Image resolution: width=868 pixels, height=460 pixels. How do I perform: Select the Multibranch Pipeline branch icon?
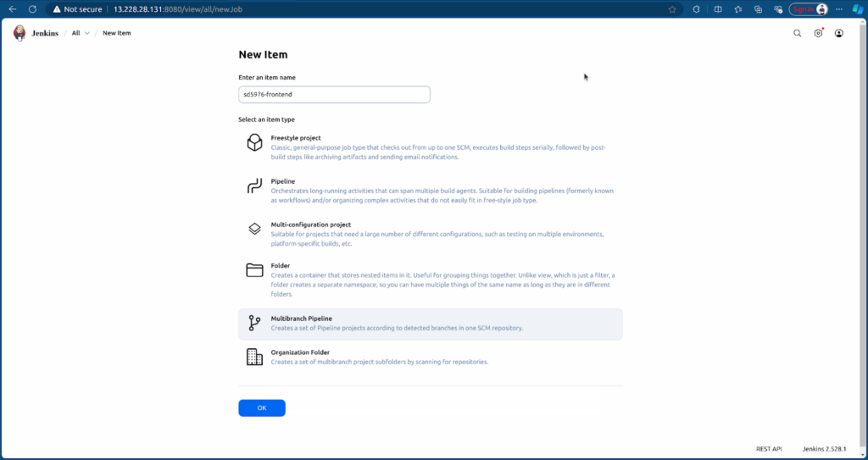pyautogui.click(x=254, y=323)
